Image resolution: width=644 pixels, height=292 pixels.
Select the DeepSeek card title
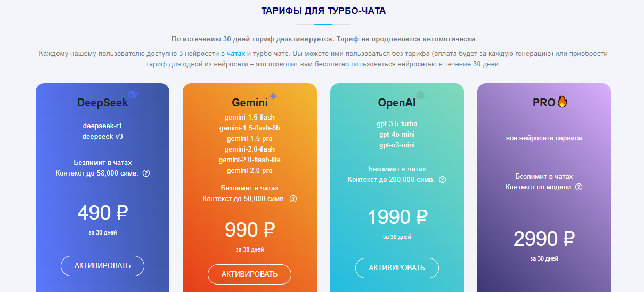[102, 103]
